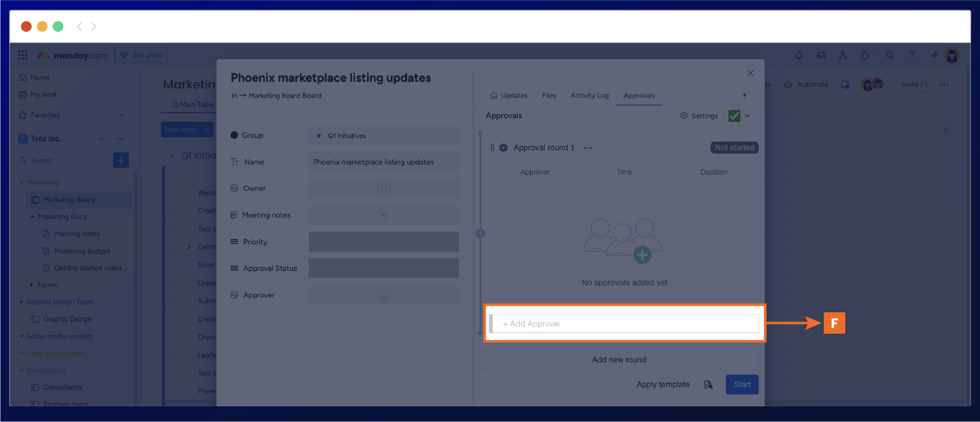Switch to the Activity Log tab
Image resolution: width=980 pixels, height=422 pixels.
coord(589,95)
